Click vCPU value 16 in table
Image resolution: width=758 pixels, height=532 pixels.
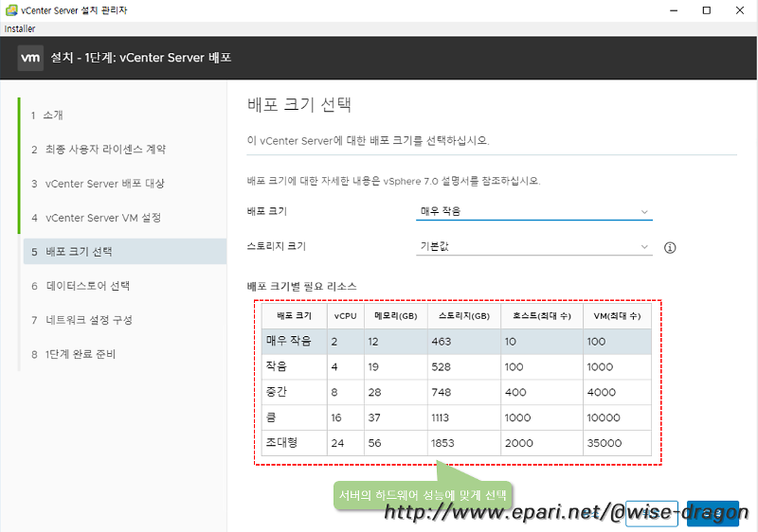click(x=336, y=417)
